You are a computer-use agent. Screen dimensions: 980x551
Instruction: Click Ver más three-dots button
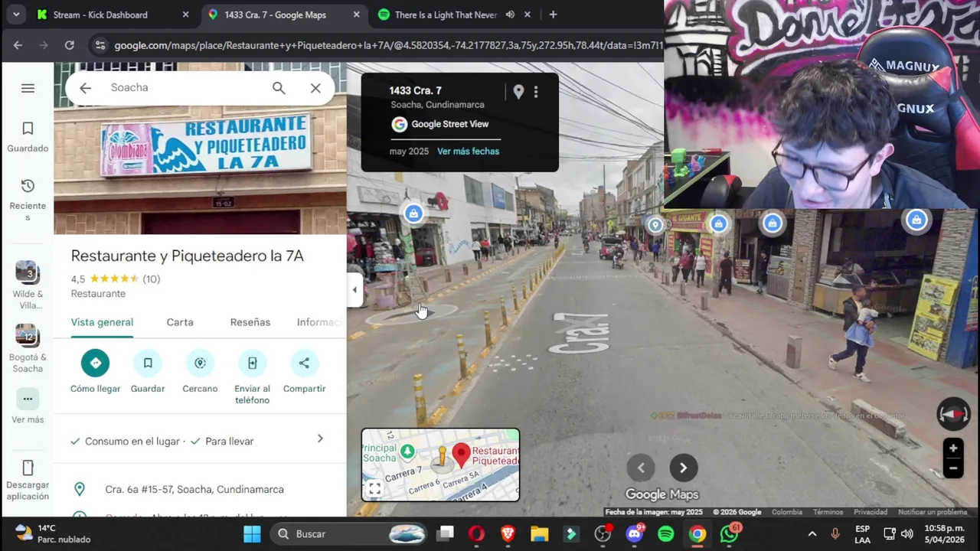28,399
